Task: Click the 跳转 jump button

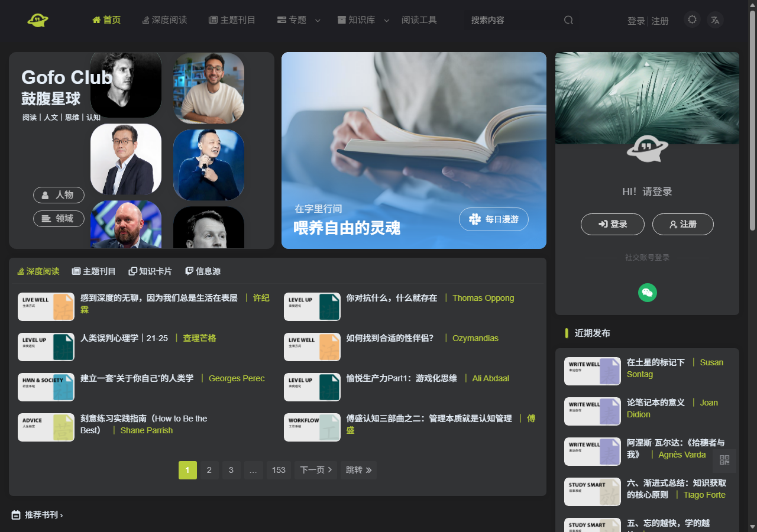Action: (358, 471)
